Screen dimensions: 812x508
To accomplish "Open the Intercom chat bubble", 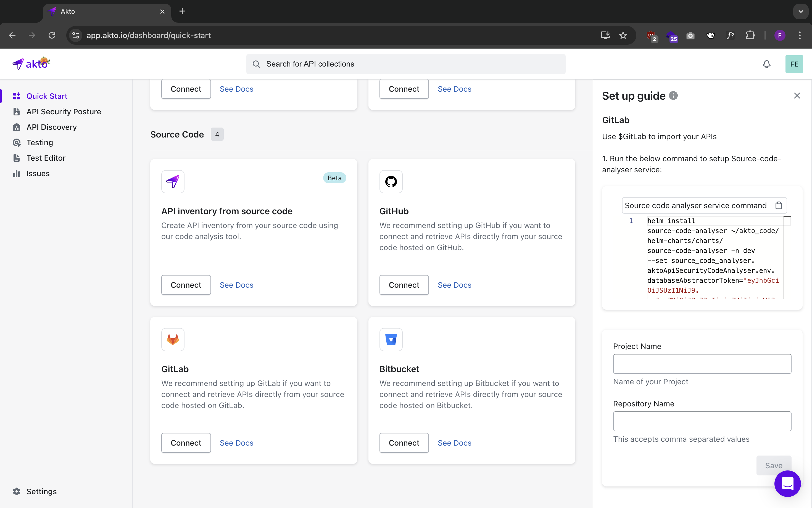I will pyautogui.click(x=787, y=483).
